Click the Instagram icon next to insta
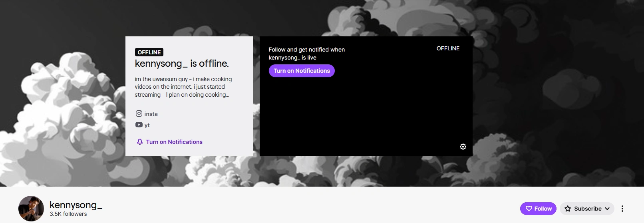Screen dimensions: 644x223 pos(139,113)
